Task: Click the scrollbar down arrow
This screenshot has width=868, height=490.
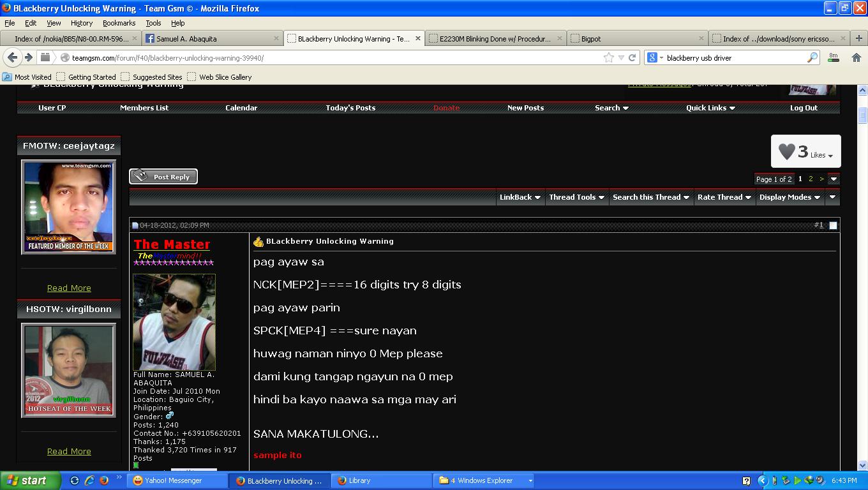Action: [863, 465]
